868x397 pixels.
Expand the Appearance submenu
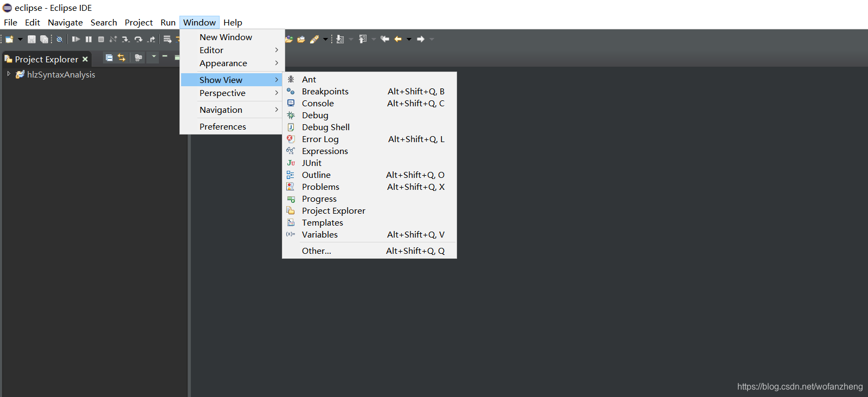tap(232, 63)
